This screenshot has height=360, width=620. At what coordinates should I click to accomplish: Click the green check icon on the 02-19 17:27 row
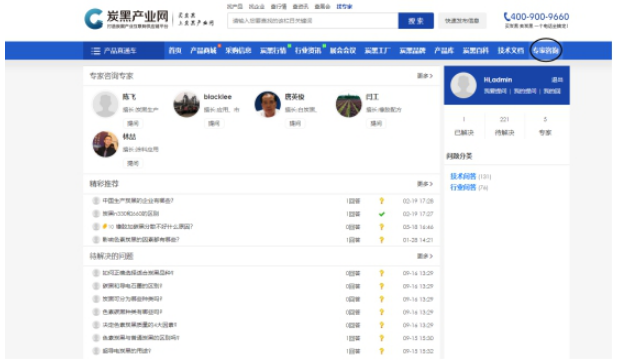pyautogui.click(x=382, y=214)
